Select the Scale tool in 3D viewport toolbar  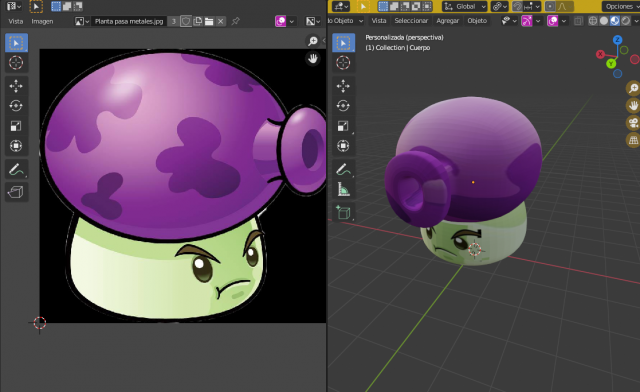point(343,126)
